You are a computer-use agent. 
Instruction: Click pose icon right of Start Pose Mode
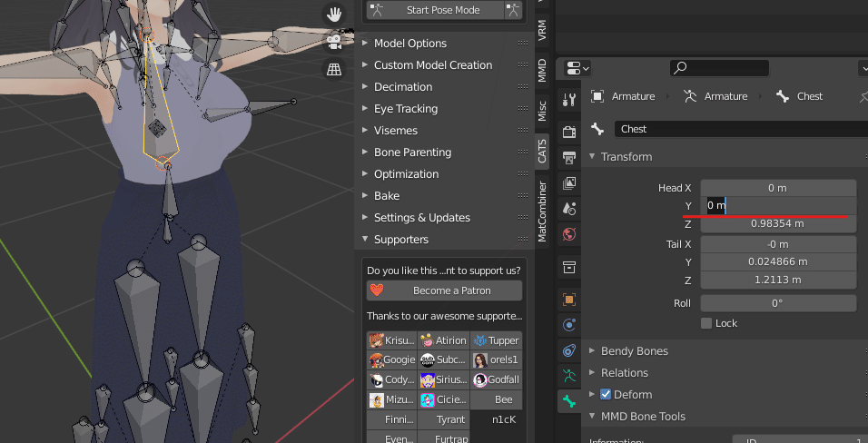tap(513, 10)
